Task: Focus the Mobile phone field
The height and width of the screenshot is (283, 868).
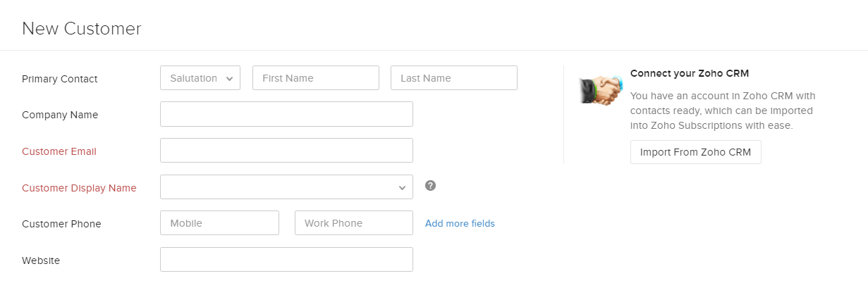Action: 219,223
